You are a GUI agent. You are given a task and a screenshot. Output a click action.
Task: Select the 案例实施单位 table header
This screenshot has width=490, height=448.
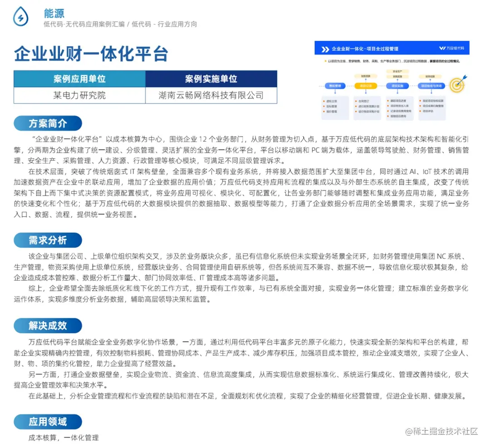(211, 79)
